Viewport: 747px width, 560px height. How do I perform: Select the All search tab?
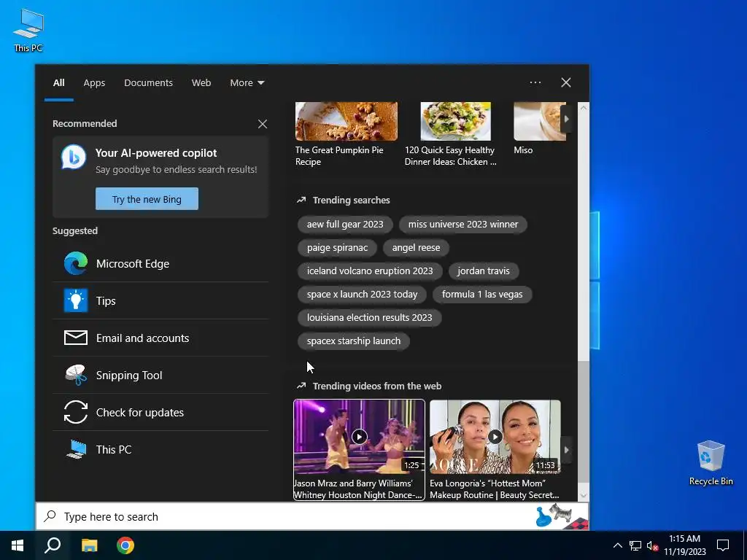point(58,83)
